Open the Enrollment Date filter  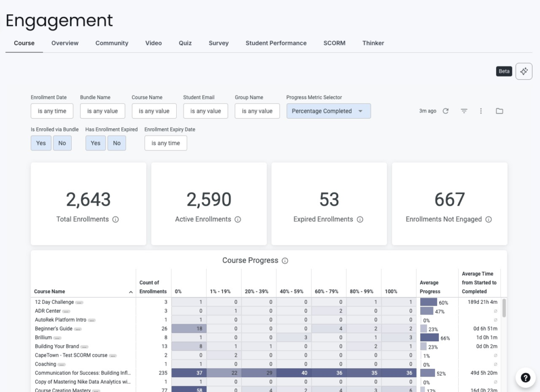[x=52, y=111]
